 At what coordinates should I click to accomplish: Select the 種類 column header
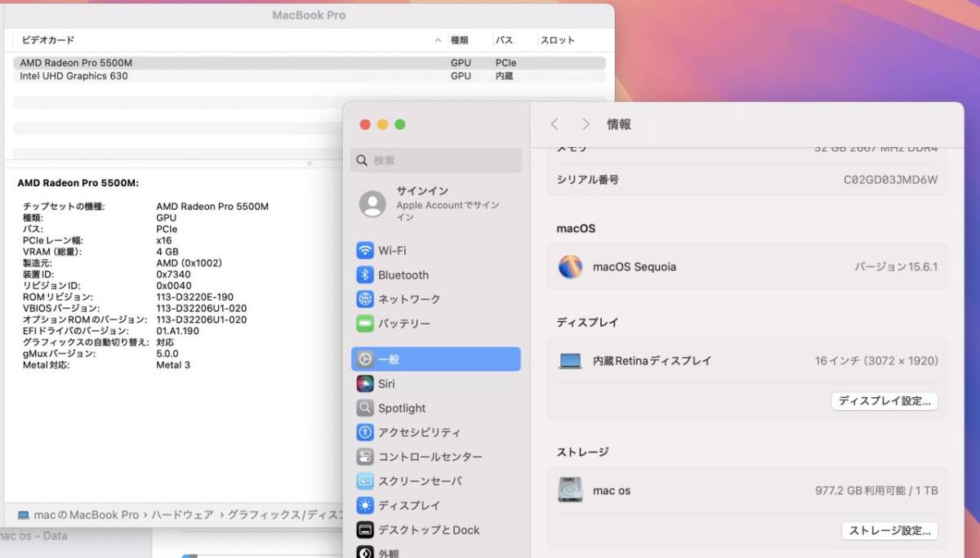click(x=461, y=39)
